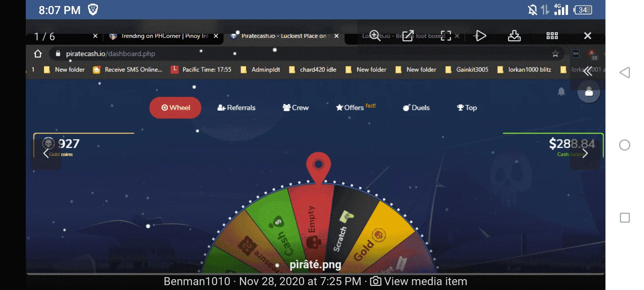The height and width of the screenshot is (290, 644).
Task: Start slideshow play icon
Action: point(481,35)
